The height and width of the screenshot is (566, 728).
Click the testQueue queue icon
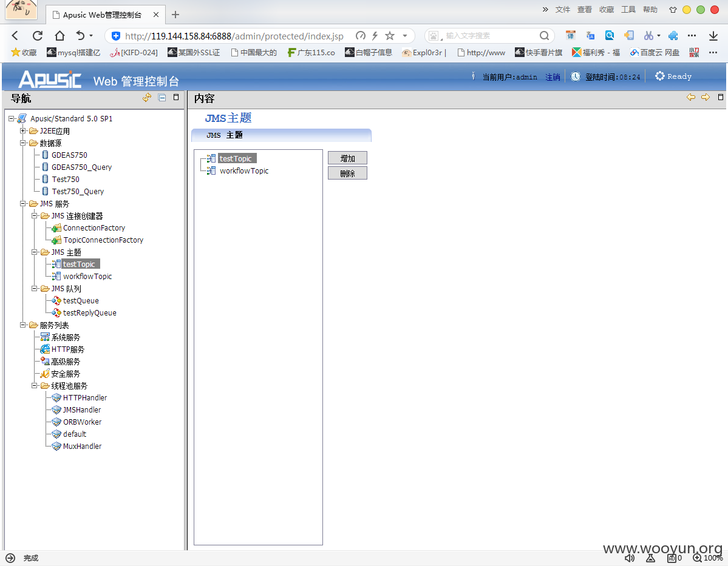pos(56,301)
